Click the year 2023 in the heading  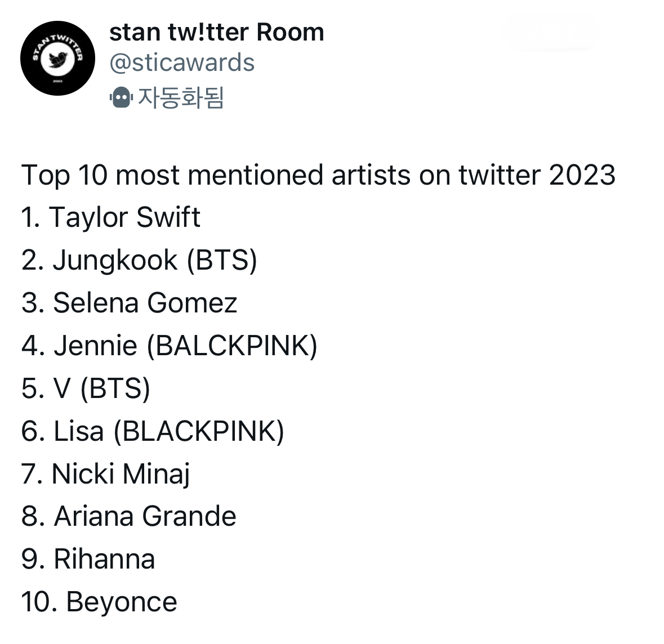point(582,175)
